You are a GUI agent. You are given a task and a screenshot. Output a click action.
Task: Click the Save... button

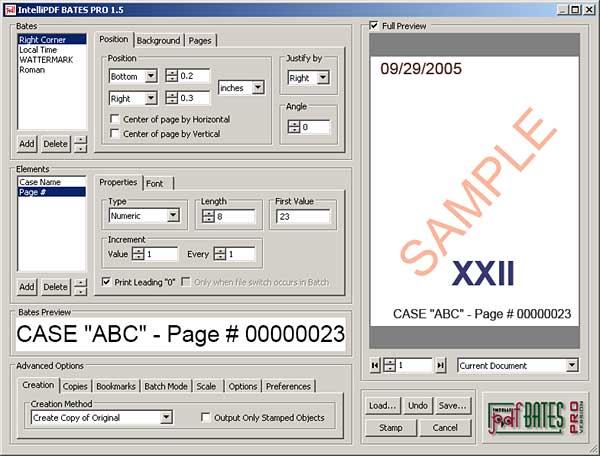[453, 406]
